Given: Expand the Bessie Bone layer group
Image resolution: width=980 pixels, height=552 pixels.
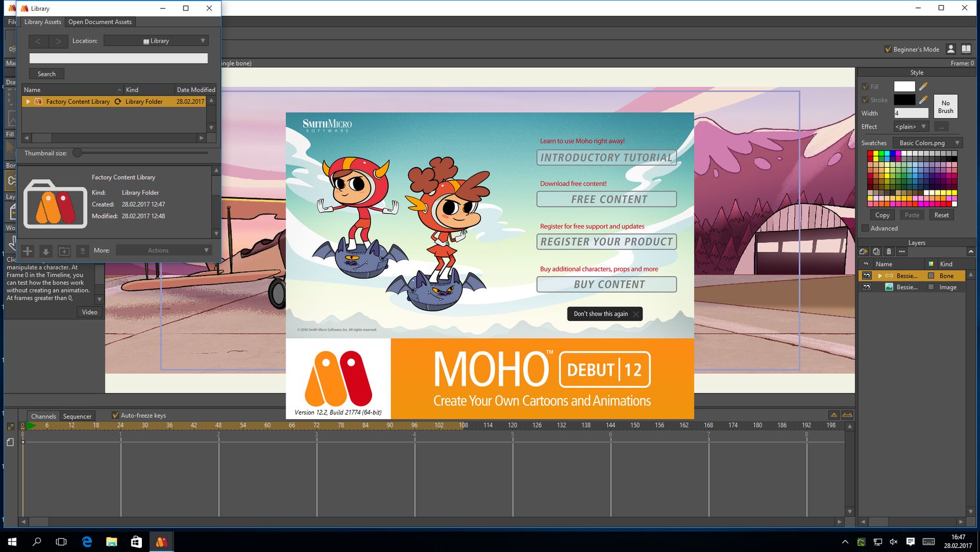Looking at the screenshot, I should pyautogui.click(x=880, y=275).
